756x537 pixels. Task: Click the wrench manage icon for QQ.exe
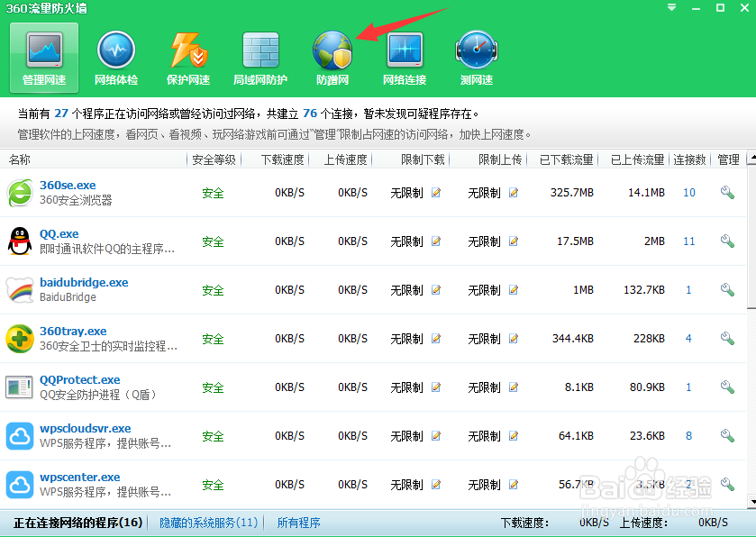tap(726, 241)
